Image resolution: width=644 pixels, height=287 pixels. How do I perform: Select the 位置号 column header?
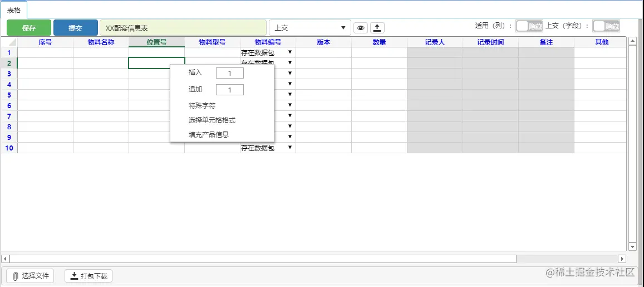pos(156,42)
